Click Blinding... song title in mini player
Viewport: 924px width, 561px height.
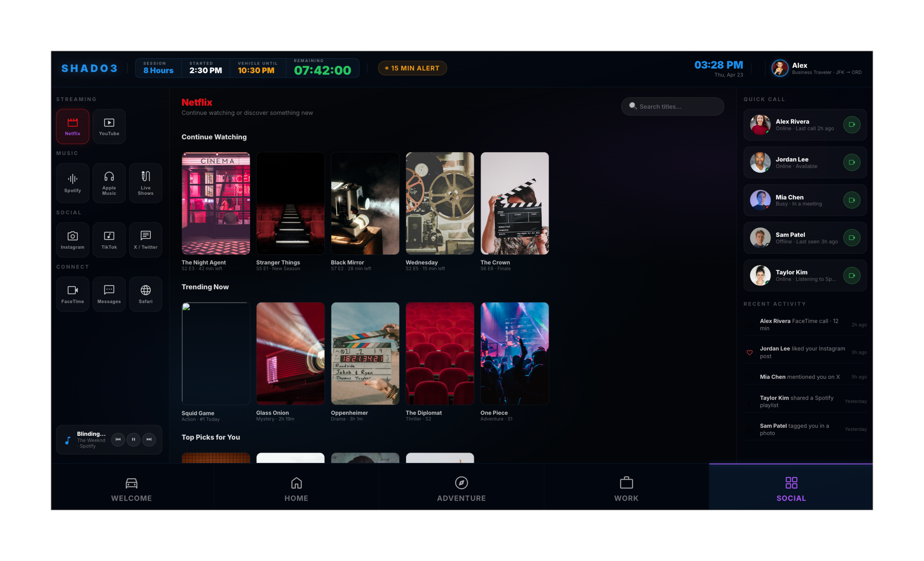pos(91,434)
